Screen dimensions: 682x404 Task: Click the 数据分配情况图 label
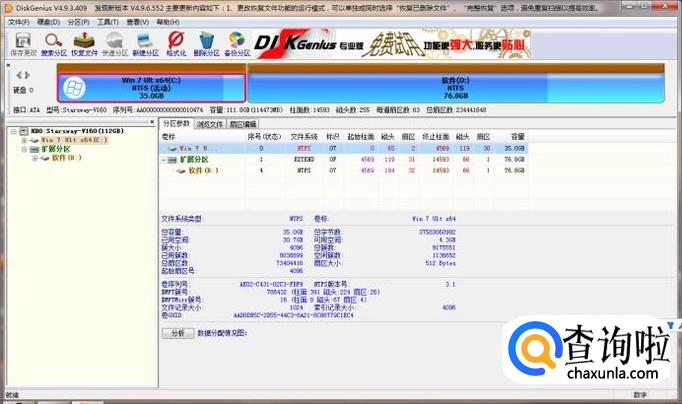[222, 333]
